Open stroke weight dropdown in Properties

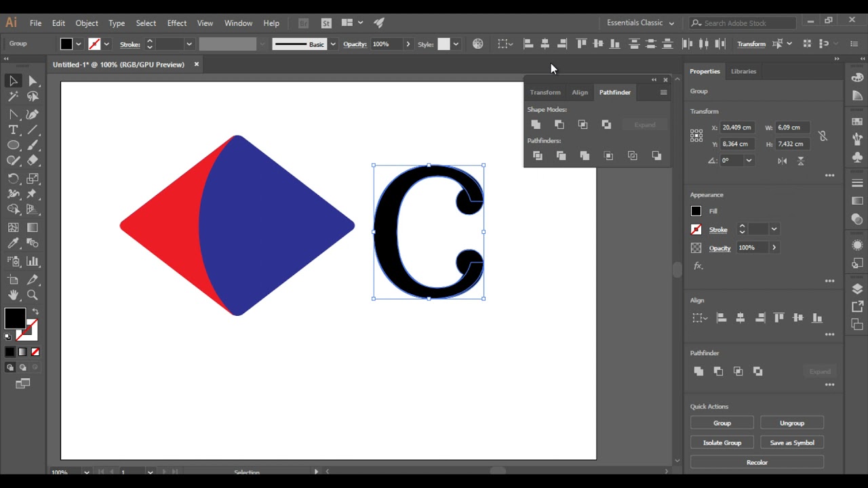click(774, 229)
